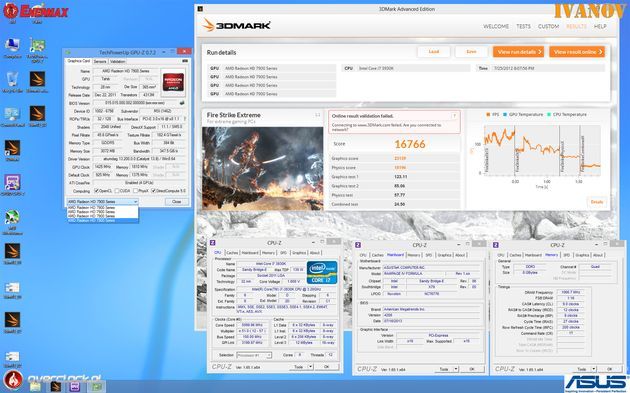Open the HELP section in 3DMark

[x=600, y=26]
